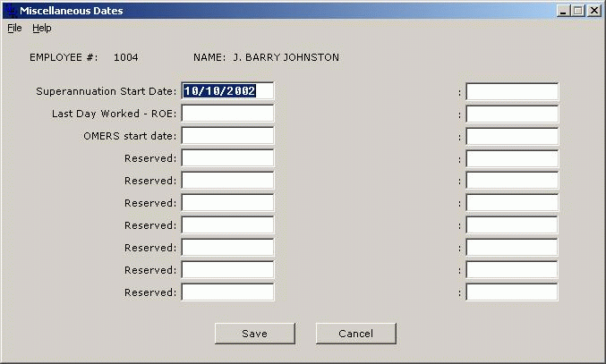This screenshot has width=606, height=364.
Task: Click the Miscellaneous Dates title bar icon
Action: pyautogui.click(x=10, y=11)
